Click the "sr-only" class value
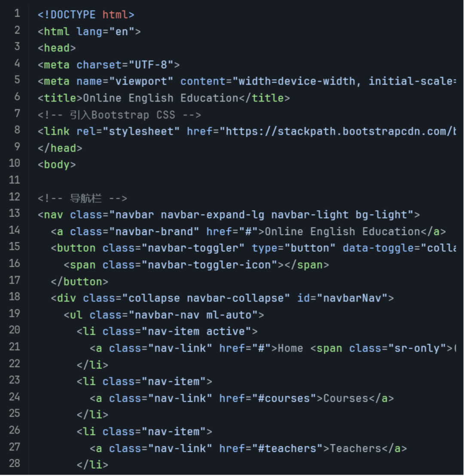Screen dimensions: 464x476 click(x=414, y=348)
